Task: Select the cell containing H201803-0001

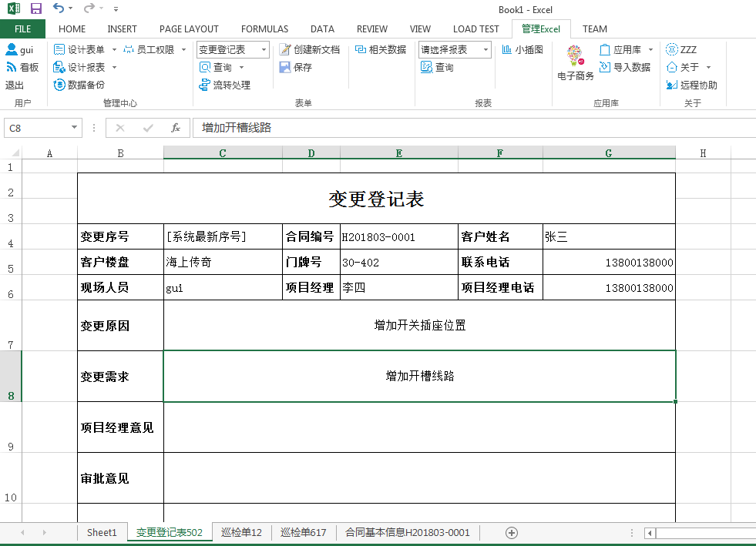Action: point(399,236)
